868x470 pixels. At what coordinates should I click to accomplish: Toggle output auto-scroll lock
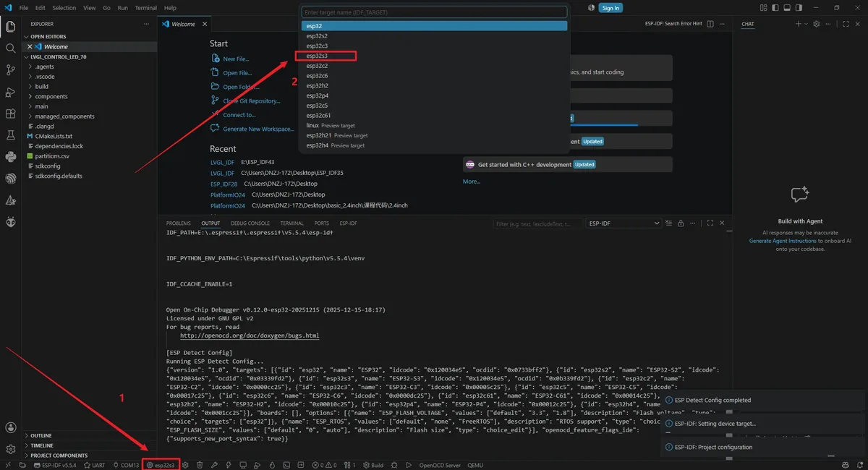pos(681,223)
